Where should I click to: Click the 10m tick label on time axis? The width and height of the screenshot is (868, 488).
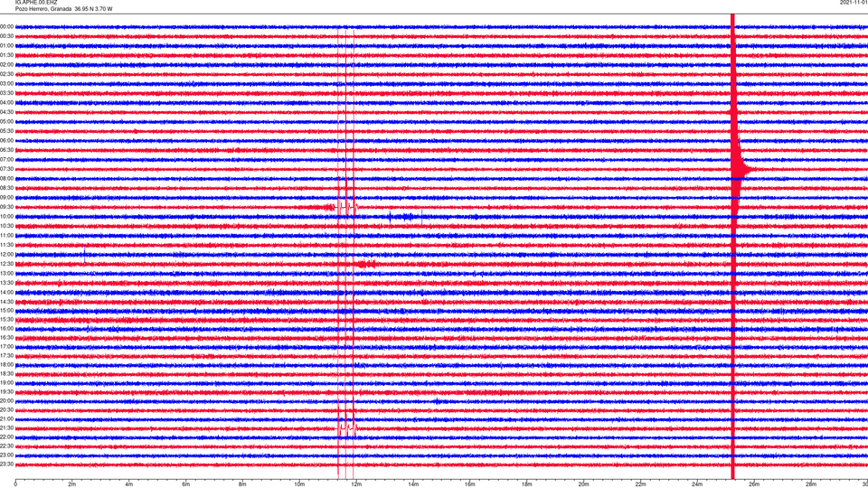click(x=299, y=484)
